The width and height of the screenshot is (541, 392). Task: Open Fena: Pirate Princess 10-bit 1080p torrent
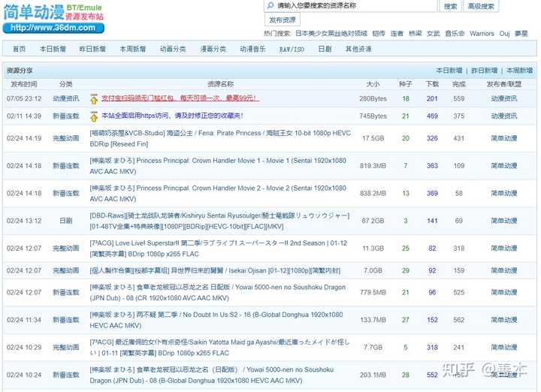tap(220, 138)
